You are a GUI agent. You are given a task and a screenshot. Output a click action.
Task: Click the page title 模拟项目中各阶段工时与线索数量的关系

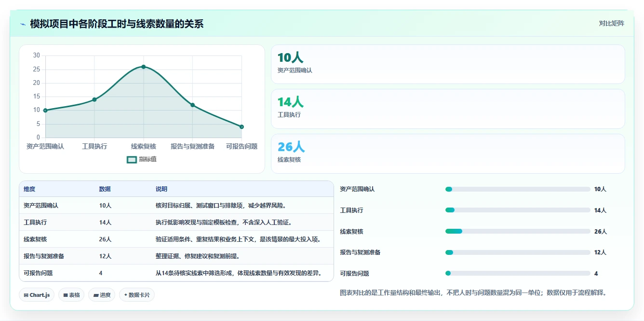[x=117, y=24]
